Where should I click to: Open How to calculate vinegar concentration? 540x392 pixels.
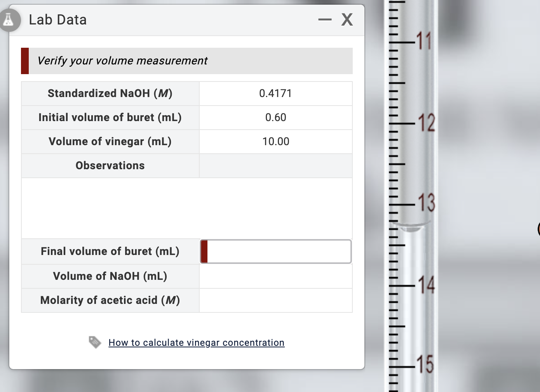coord(196,342)
